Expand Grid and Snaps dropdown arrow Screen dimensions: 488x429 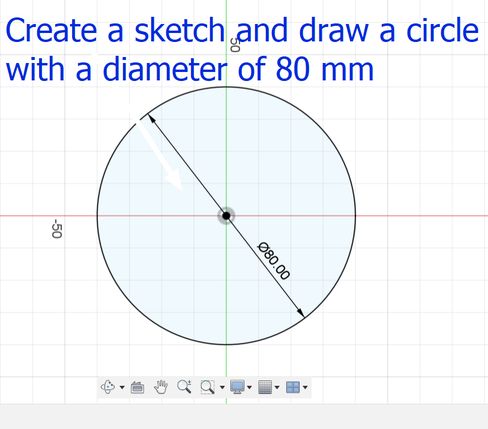coord(277,387)
